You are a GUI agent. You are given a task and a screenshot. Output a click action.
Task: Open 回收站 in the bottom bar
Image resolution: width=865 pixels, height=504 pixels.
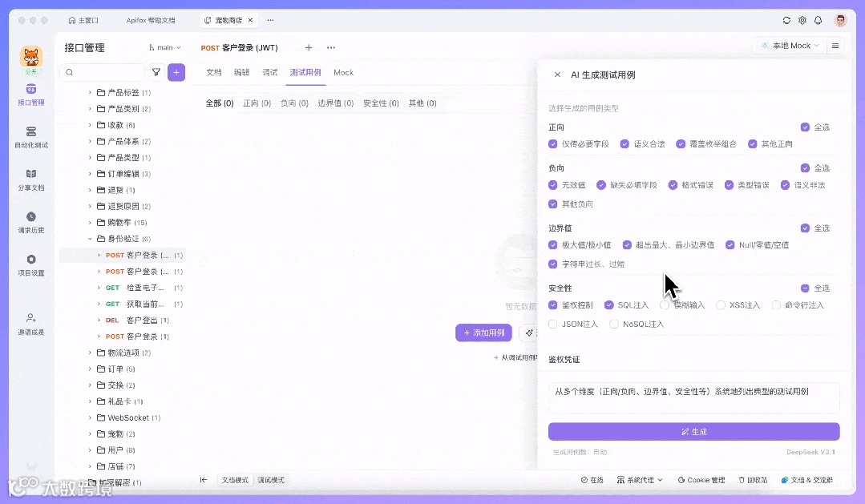tap(753, 480)
